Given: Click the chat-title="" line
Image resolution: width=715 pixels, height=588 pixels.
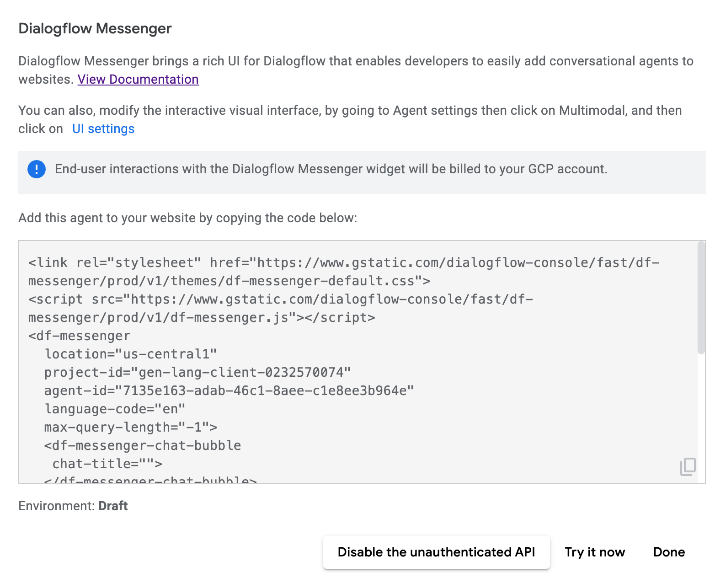Looking at the screenshot, I should point(107,464).
